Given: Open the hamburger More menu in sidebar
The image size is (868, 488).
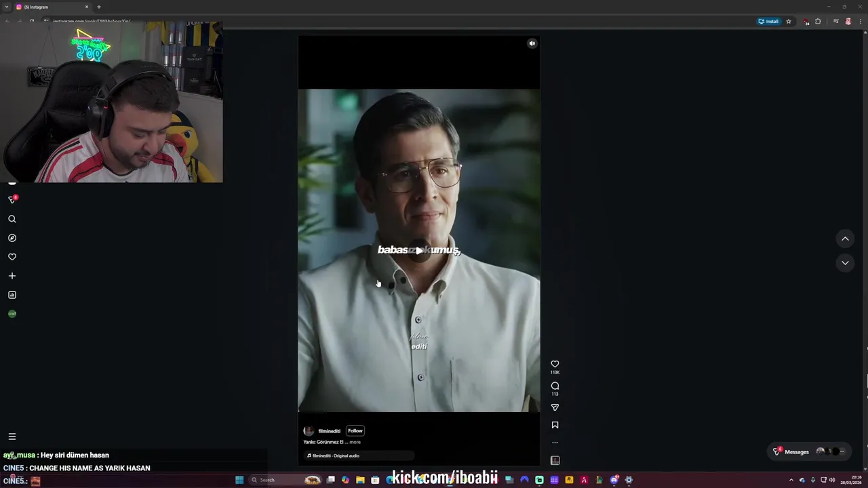Looking at the screenshot, I should (x=12, y=436).
